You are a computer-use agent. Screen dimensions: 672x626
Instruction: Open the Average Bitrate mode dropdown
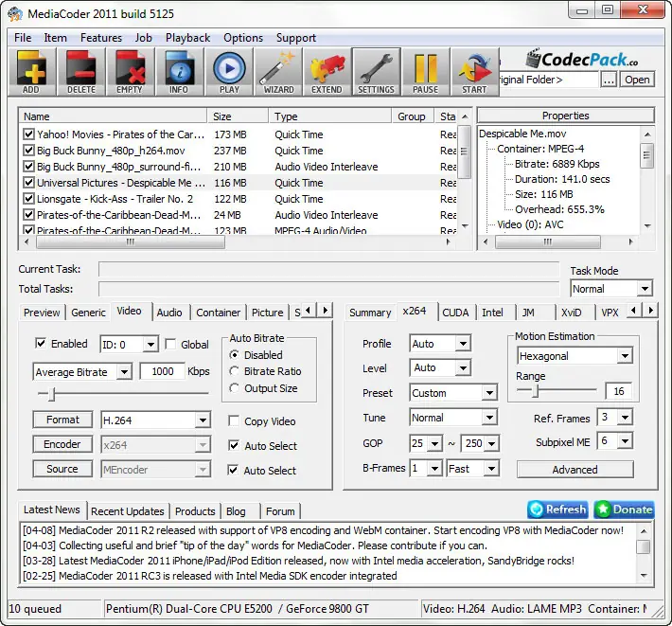click(x=82, y=372)
